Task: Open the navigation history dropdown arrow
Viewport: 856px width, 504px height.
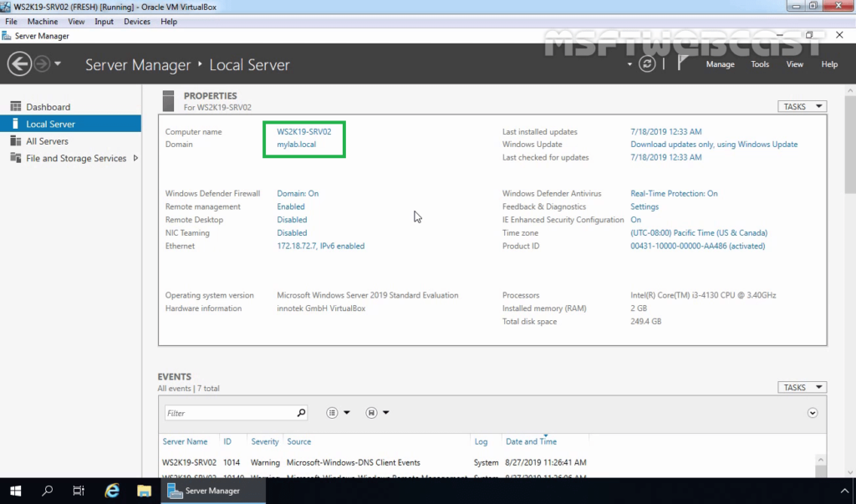Action: (x=58, y=64)
